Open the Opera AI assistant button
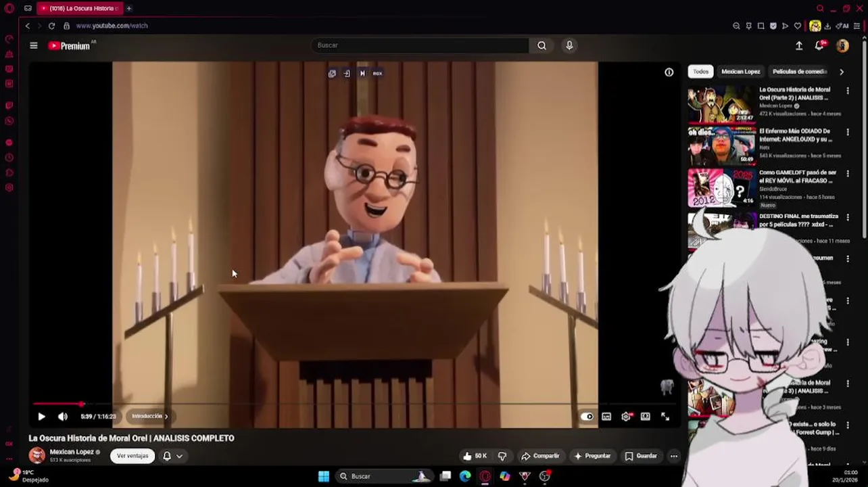This screenshot has width=868, height=487. tap(842, 26)
